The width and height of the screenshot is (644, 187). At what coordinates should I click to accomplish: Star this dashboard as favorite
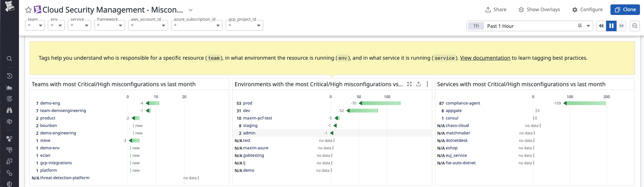28,10
